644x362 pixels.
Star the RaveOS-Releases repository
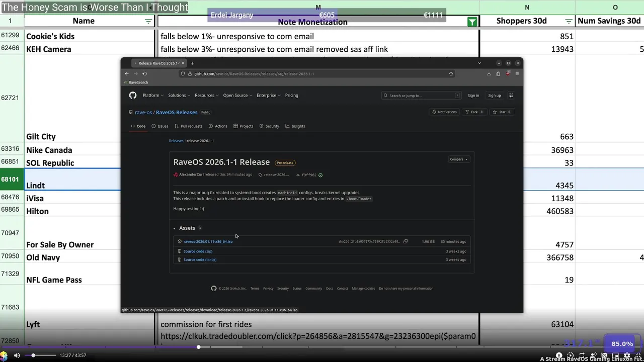point(502,112)
